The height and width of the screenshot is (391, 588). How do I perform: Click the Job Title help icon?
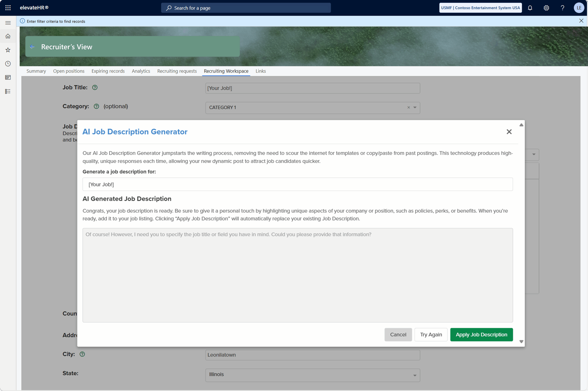pos(95,88)
